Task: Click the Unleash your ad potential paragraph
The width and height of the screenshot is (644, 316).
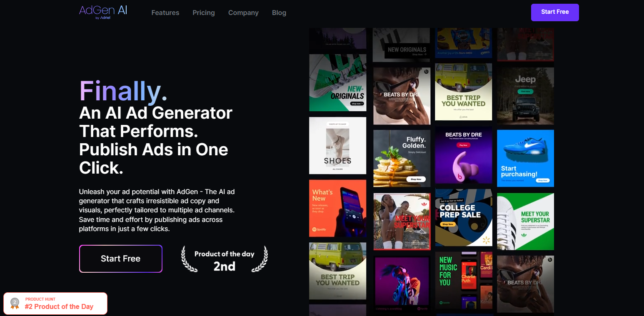Action: [x=157, y=210]
